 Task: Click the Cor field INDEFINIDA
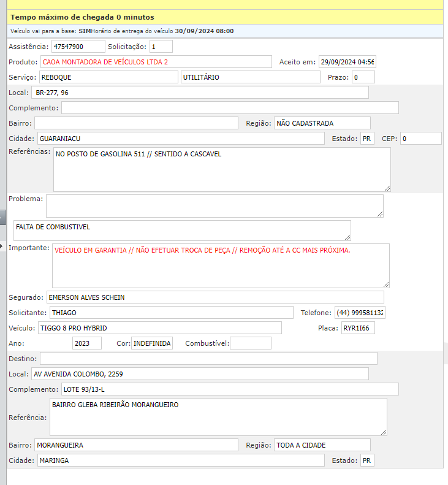click(x=152, y=343)
